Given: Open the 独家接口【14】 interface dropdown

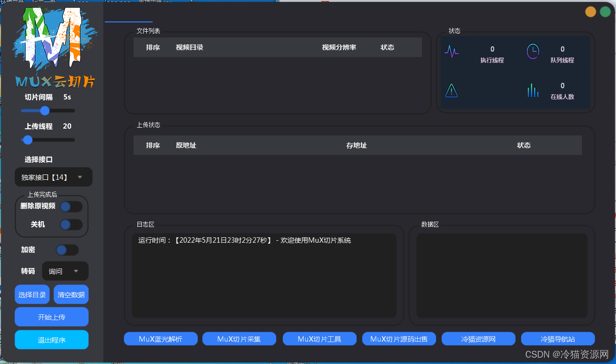Looking at the screenshot, I should [x=54, y=177].
